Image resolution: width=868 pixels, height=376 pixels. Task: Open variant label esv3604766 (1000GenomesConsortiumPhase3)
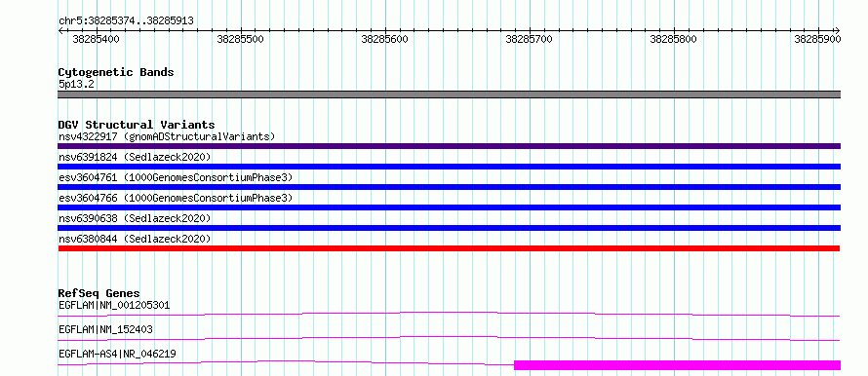tap(176, 198)
